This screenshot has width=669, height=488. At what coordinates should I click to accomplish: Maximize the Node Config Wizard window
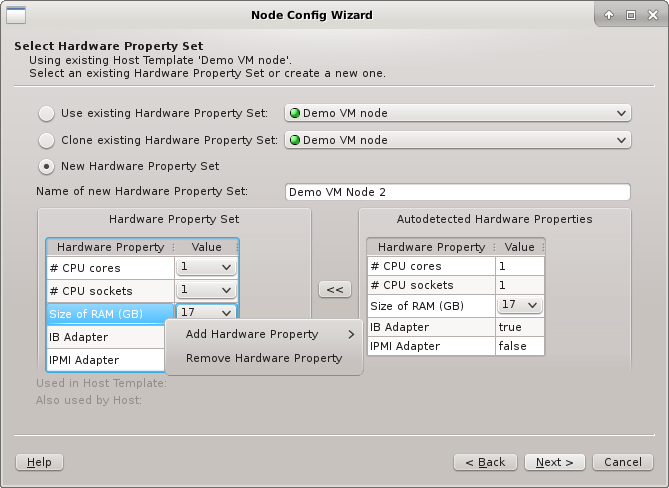[x=631, y=15]
